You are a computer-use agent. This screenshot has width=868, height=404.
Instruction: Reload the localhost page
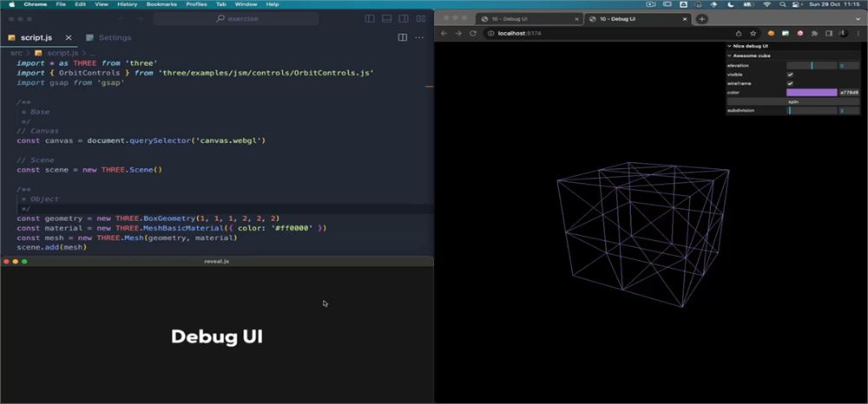pyautogui.click(x=473, y=33)
